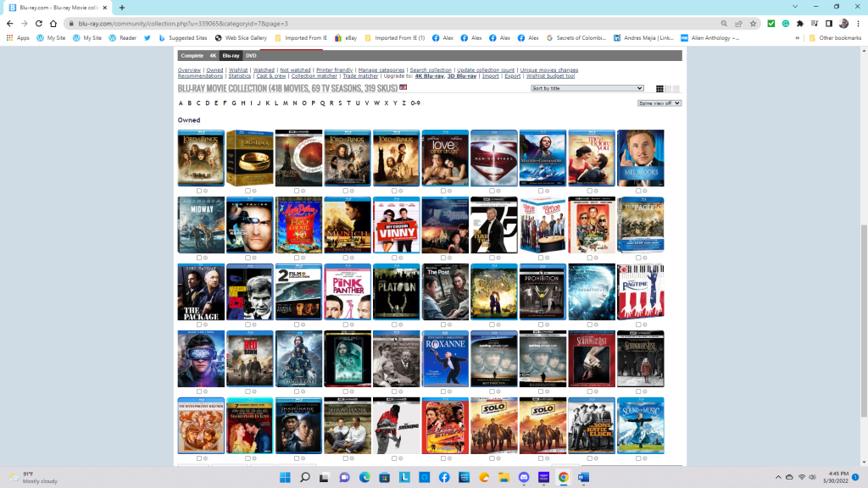Expand the Spine view off dropdown
This screenshot has width=868, height=488.
point(659,103)
